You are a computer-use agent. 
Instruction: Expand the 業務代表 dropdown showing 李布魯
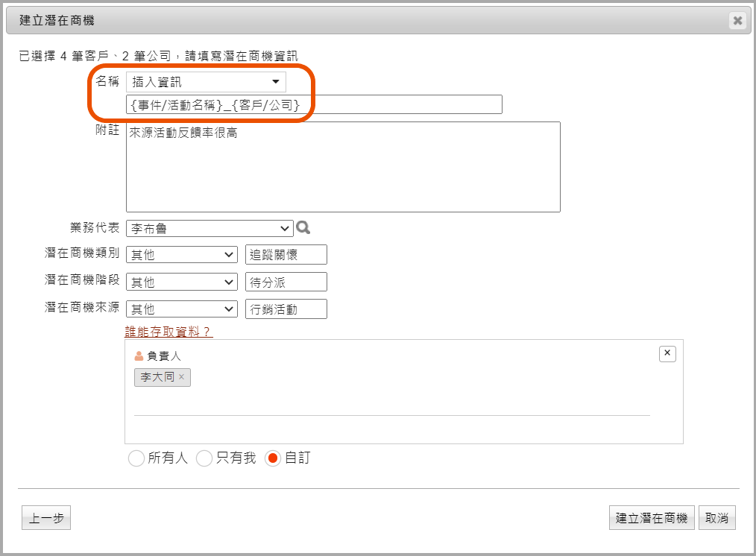[210, 228]
